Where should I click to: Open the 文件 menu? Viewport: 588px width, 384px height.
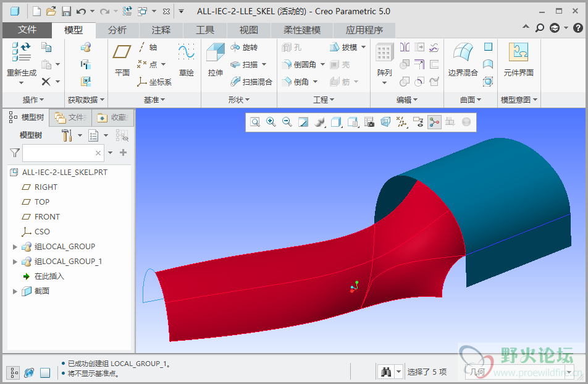[x=27, y=30]
